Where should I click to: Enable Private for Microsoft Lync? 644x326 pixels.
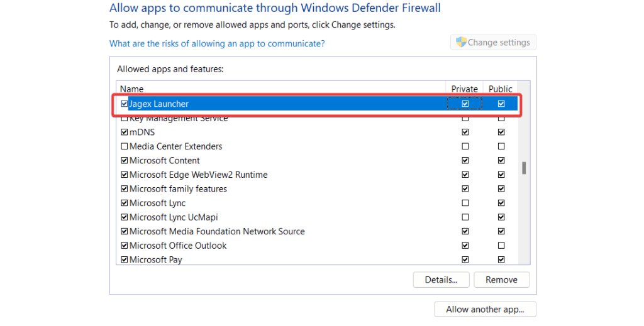pyautogui.click(x=465, y=203)
